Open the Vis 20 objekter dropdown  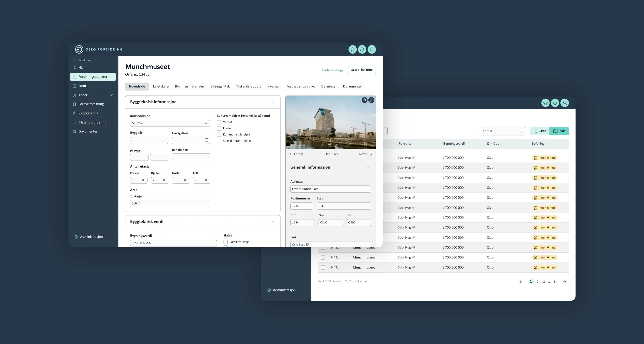tap(356, 281)
